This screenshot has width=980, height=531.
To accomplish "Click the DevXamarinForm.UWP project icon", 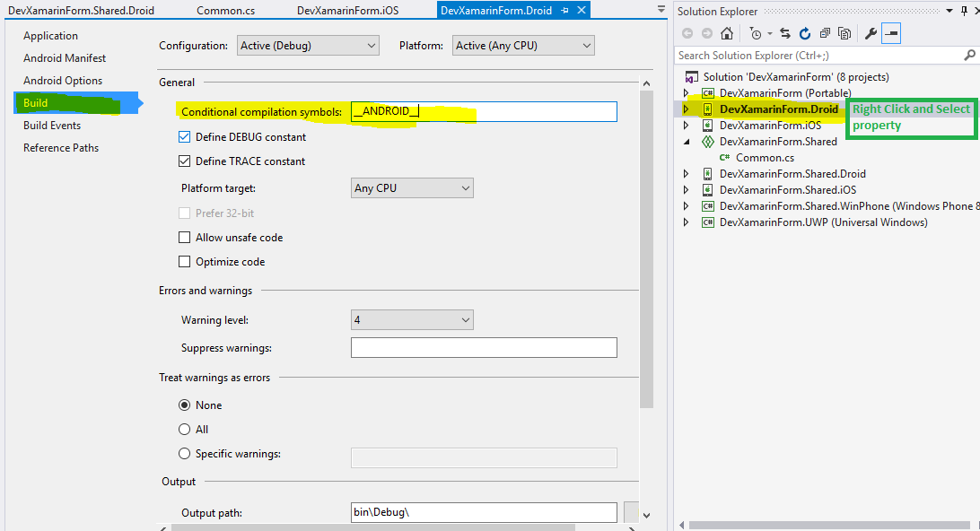I will [x=707, y=222].
